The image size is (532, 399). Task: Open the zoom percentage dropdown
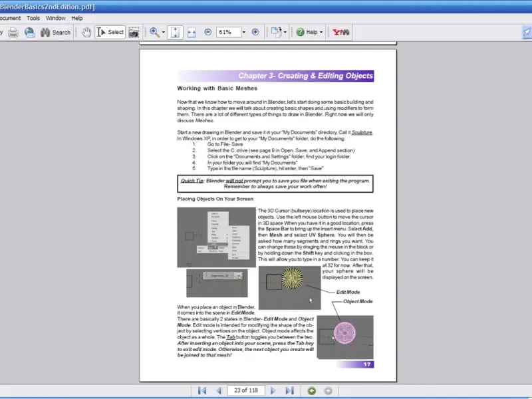[243, 32]
